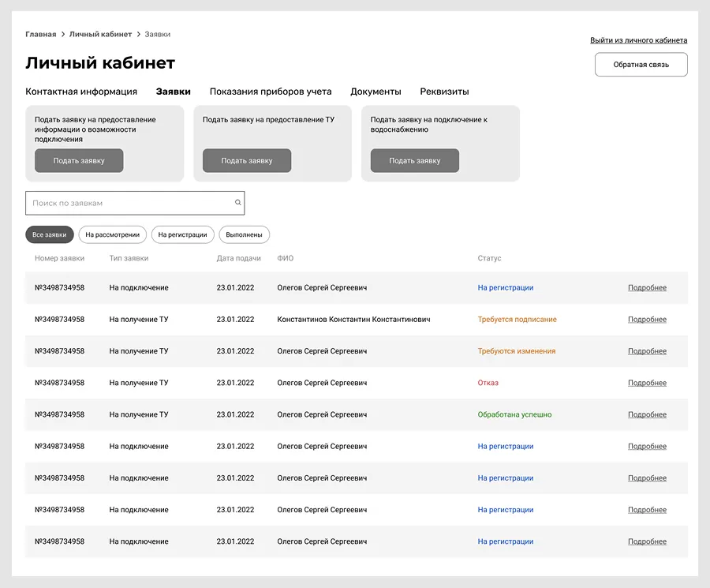Click 'Личный кабинет' breadcrumb link
Viewport: 710px width, 588px height.
point(100,35)
